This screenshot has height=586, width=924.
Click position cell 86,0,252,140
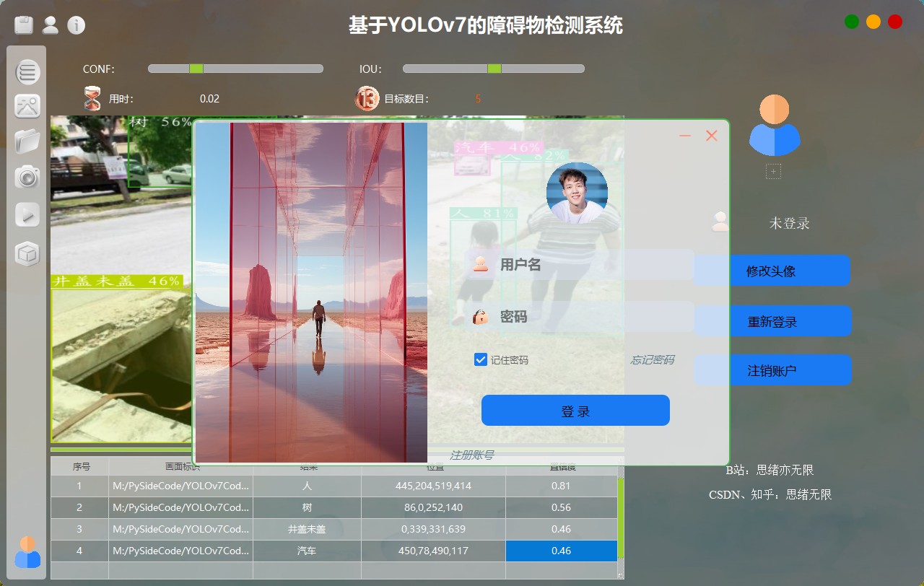coord(434,507)
